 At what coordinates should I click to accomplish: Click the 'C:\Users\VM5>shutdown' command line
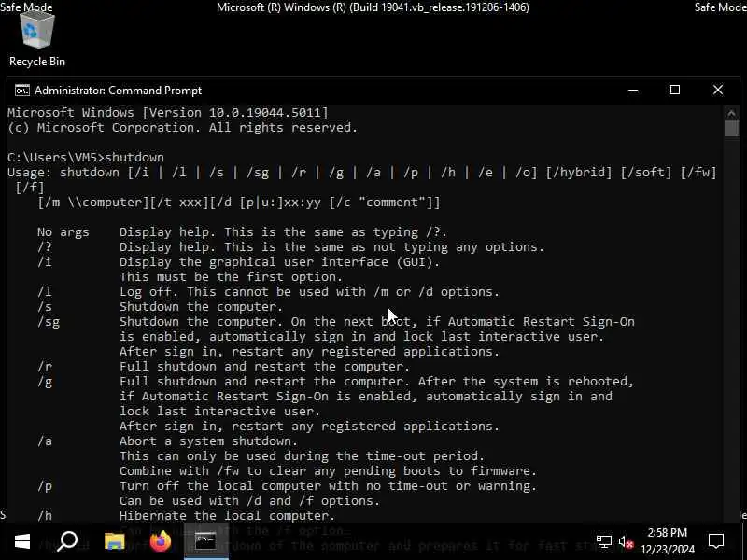pos(86,157)
